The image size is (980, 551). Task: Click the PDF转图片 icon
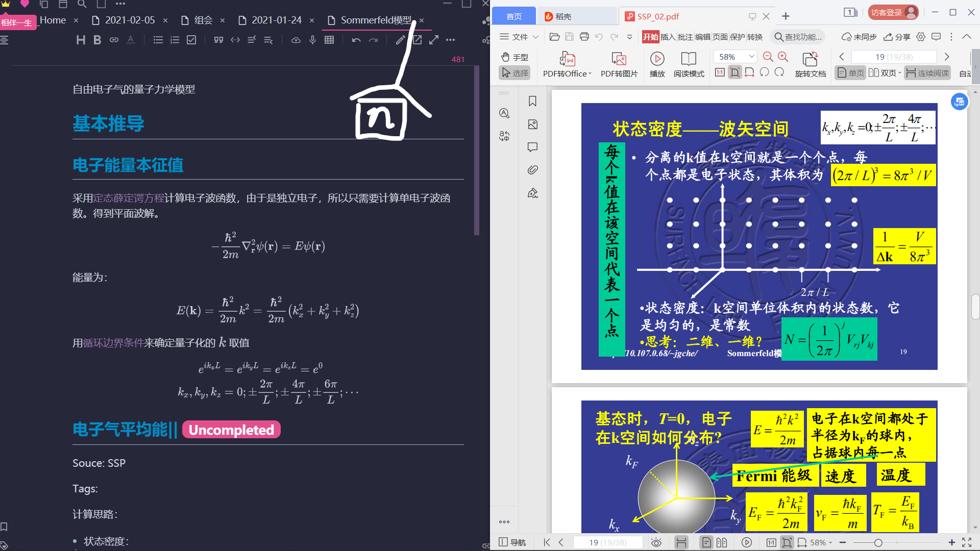[x=619, y=59]
